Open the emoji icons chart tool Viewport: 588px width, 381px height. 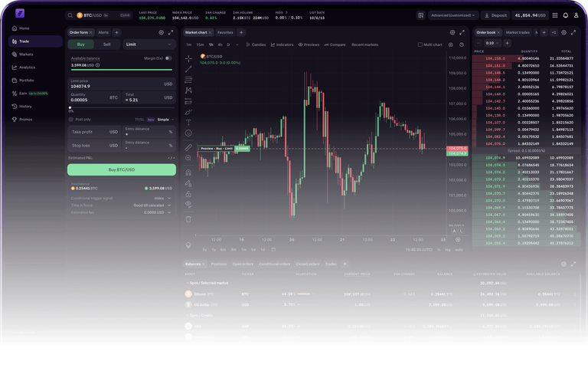pos(188,133)
